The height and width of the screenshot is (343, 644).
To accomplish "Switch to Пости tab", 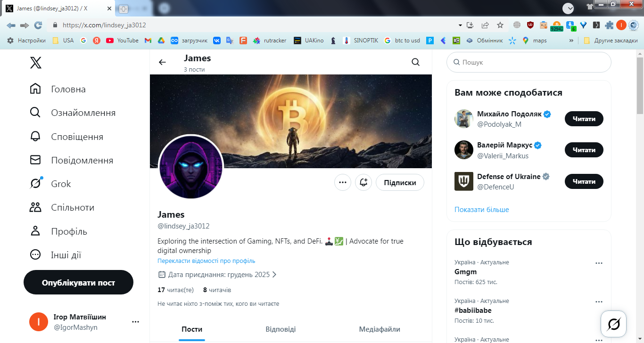I will 192,329.
